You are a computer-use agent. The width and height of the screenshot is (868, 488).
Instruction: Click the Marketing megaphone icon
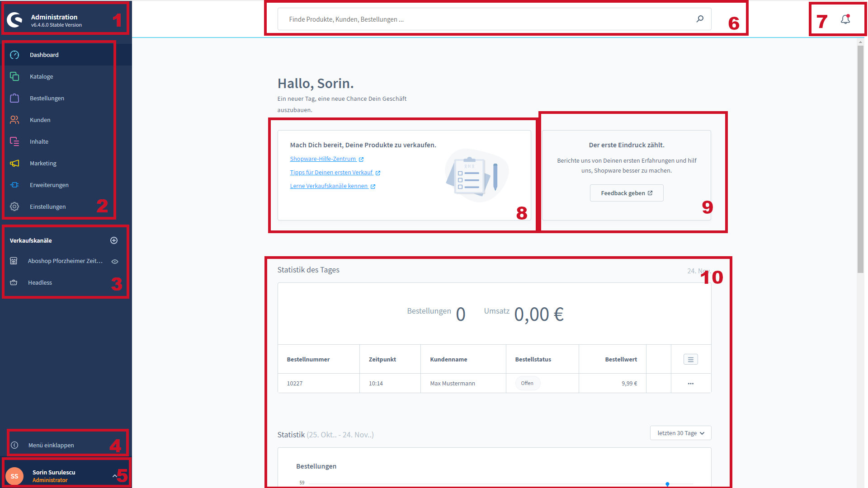[x=14, y=163]
